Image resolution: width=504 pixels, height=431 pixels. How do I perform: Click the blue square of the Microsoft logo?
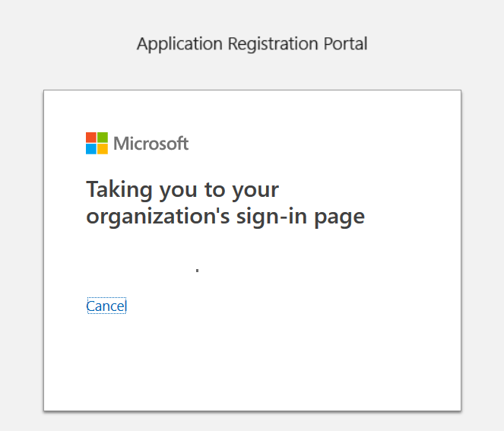coord(91,149)
